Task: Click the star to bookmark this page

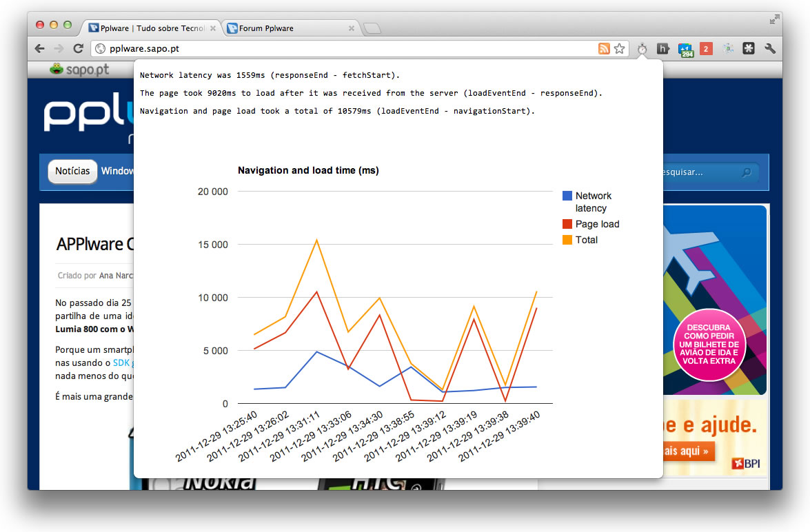Action: coord(619,48)
